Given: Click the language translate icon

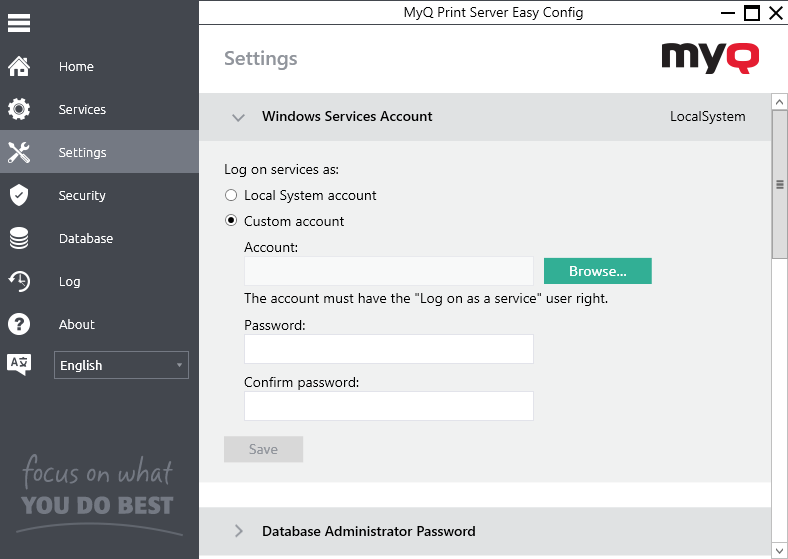Looking at the screenshot, I should (19, 364).
